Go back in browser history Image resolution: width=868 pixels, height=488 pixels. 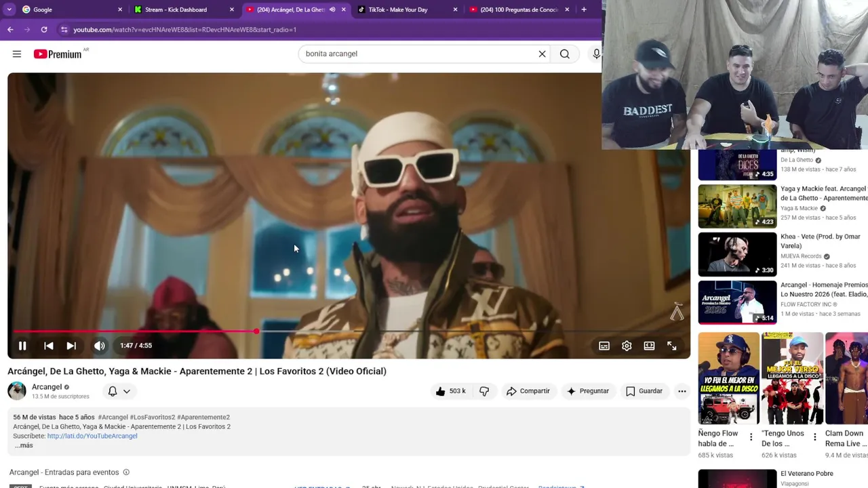[10, 30]
